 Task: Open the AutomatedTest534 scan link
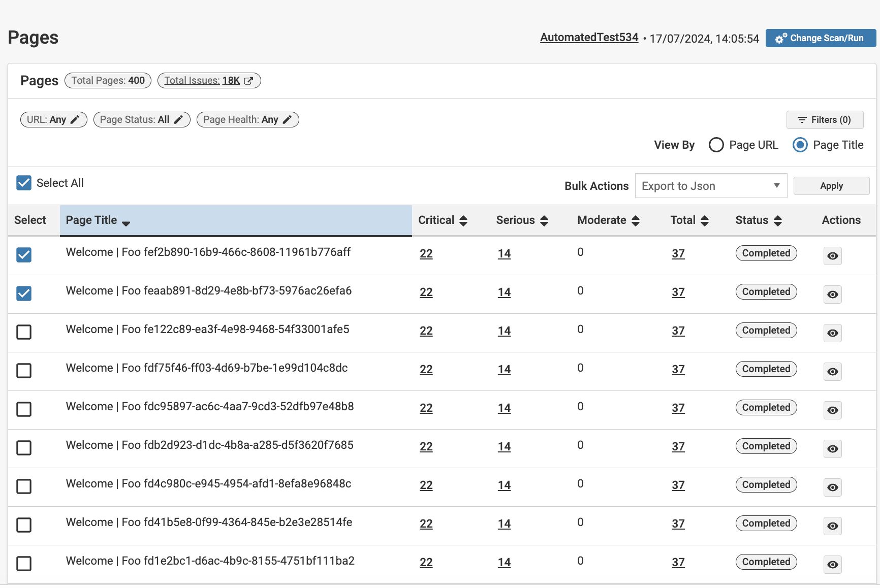pyautogui.click(x=589, y=38)
